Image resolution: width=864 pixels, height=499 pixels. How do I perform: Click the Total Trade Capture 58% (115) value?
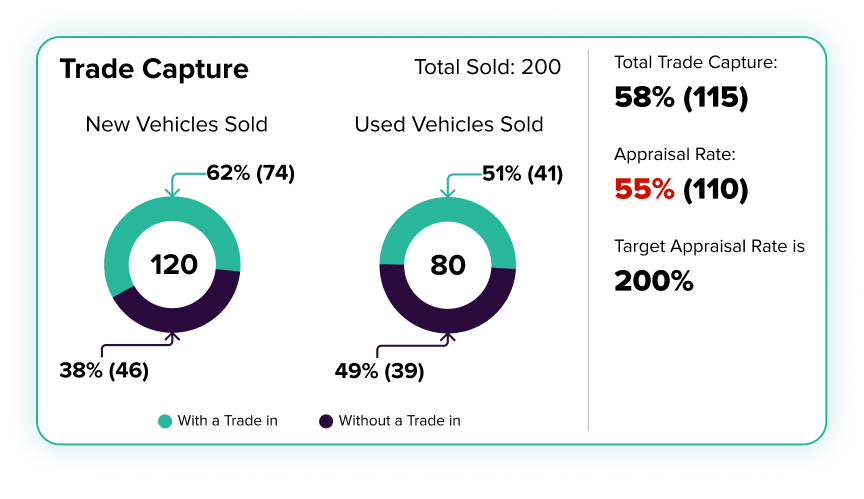point(681,98)
